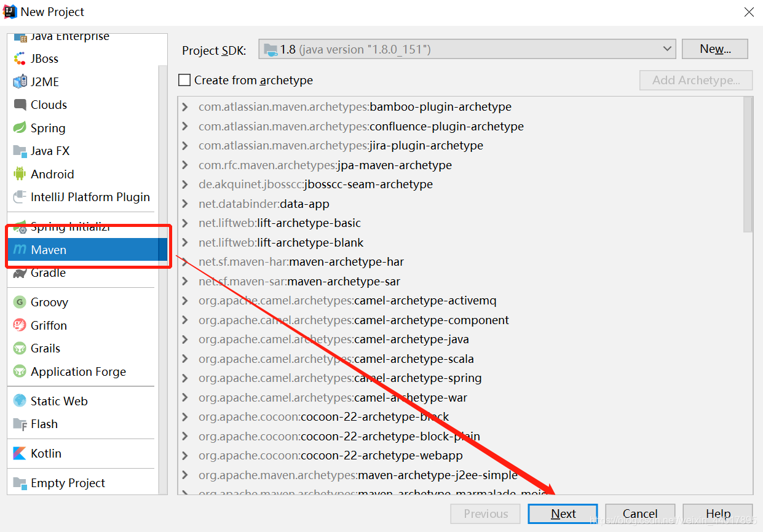Click the Previous button
Image resolution: width=763 pixels, height=532 pixels.
[x=486, y=514]
